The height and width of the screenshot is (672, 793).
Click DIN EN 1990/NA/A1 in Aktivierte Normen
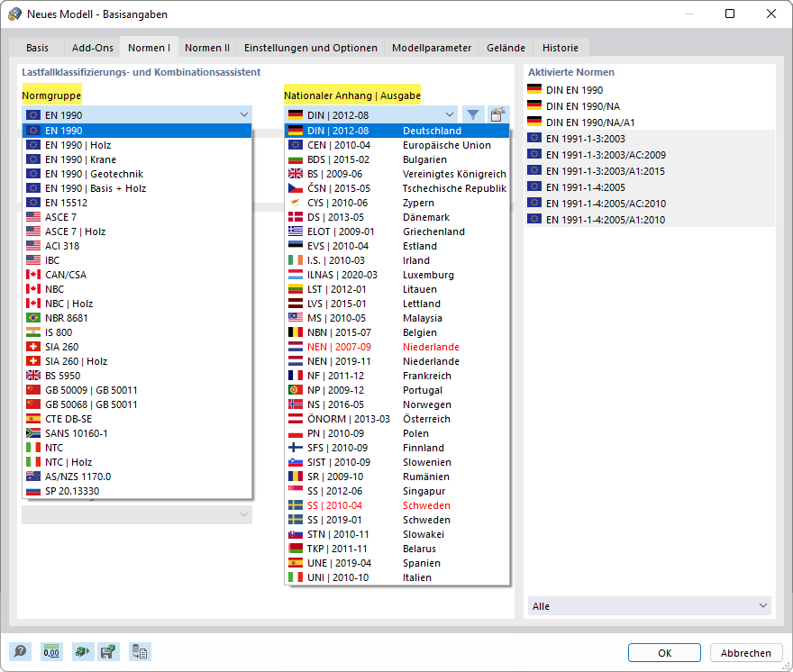coord(650,123)
